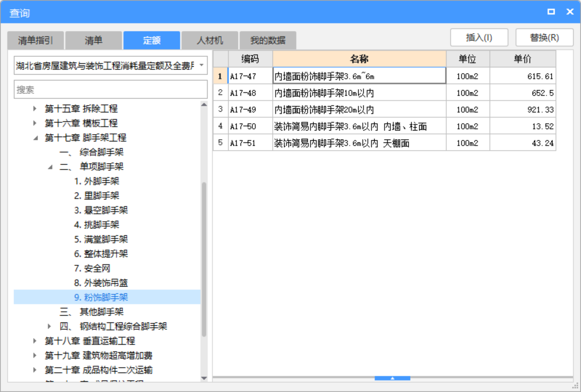Select code cell A17-50

click(x=250, y=126)
